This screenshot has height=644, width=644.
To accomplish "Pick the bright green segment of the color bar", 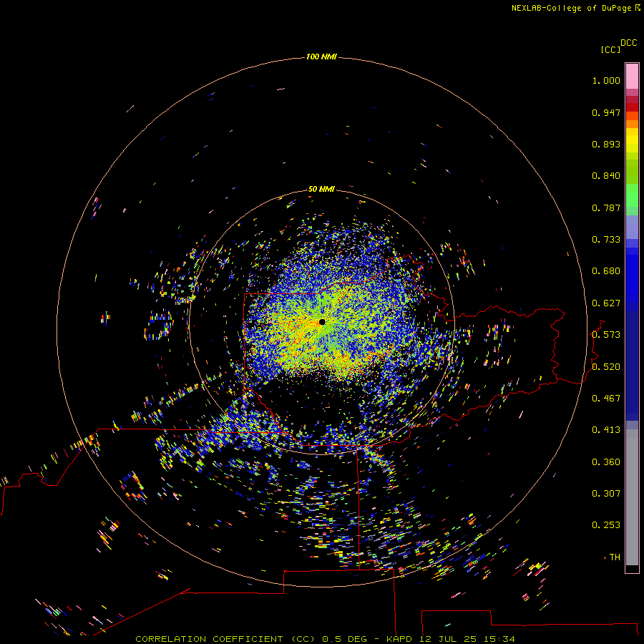I will (x=632, y=195).
